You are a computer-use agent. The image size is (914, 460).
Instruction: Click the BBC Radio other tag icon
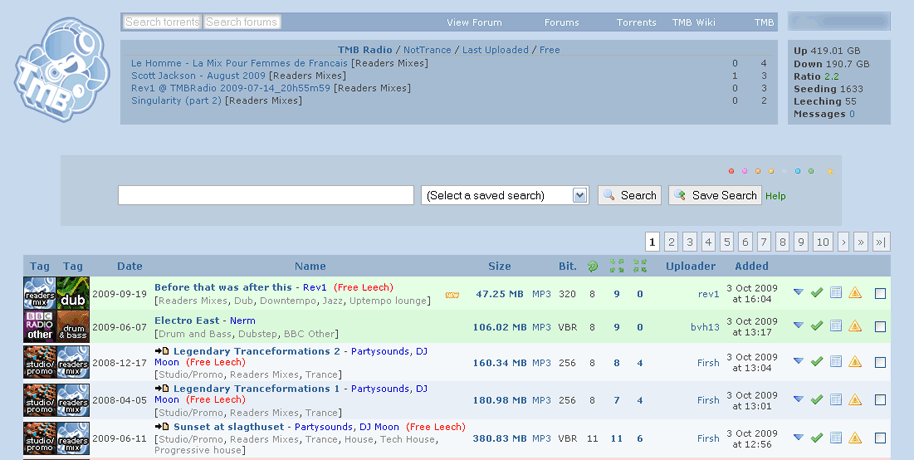40,327
